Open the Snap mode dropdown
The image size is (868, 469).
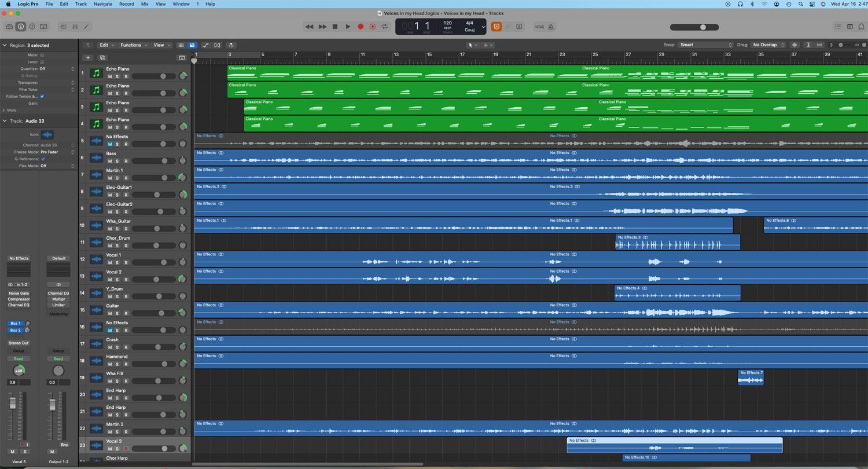point(705,45)
